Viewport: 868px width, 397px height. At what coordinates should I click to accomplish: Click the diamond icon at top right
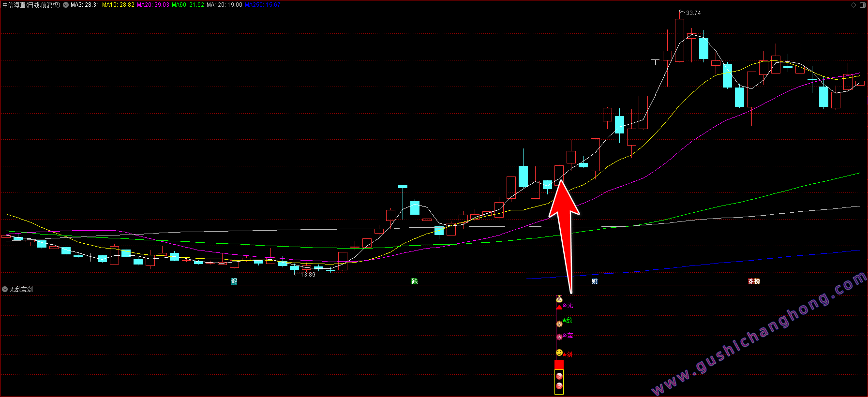[x=854, y=5]
